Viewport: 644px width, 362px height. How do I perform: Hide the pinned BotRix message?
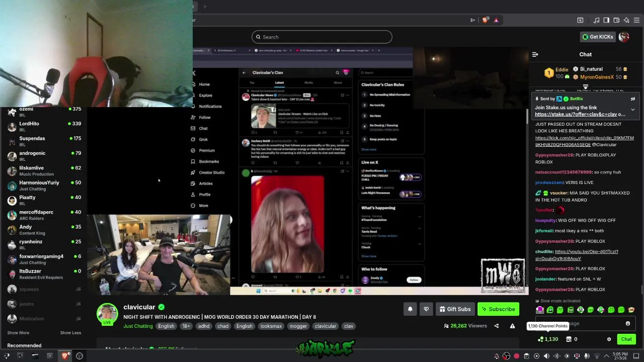tap(633, 99)
